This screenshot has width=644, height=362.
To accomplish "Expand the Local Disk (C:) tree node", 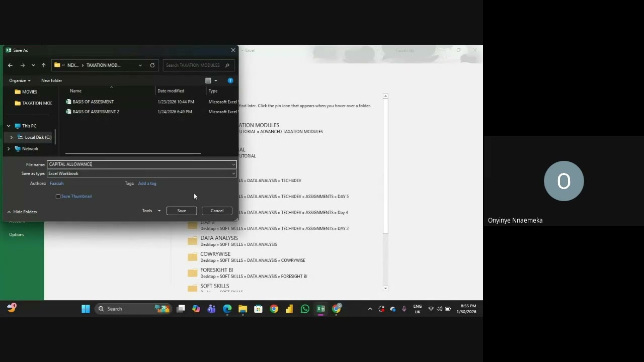I will click(x=12, y=137).
